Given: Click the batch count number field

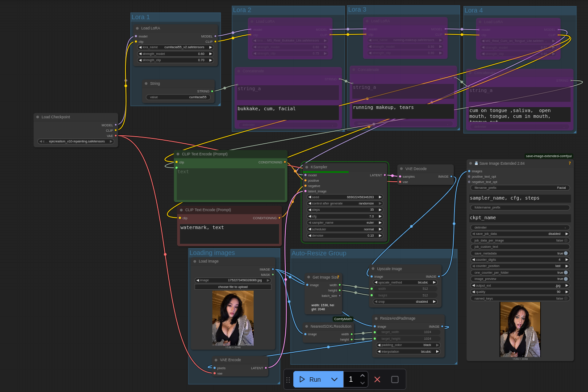Looking at the screenshot, I should (351, 379).
